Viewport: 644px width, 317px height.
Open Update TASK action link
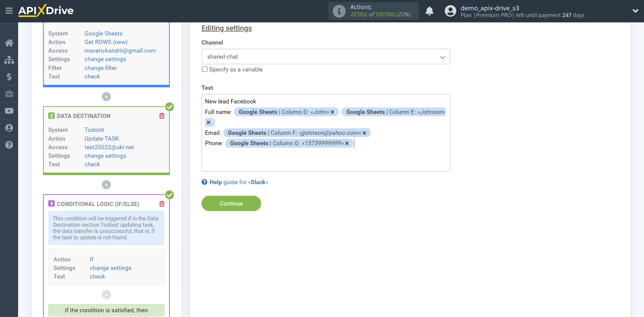coord(101,139)
